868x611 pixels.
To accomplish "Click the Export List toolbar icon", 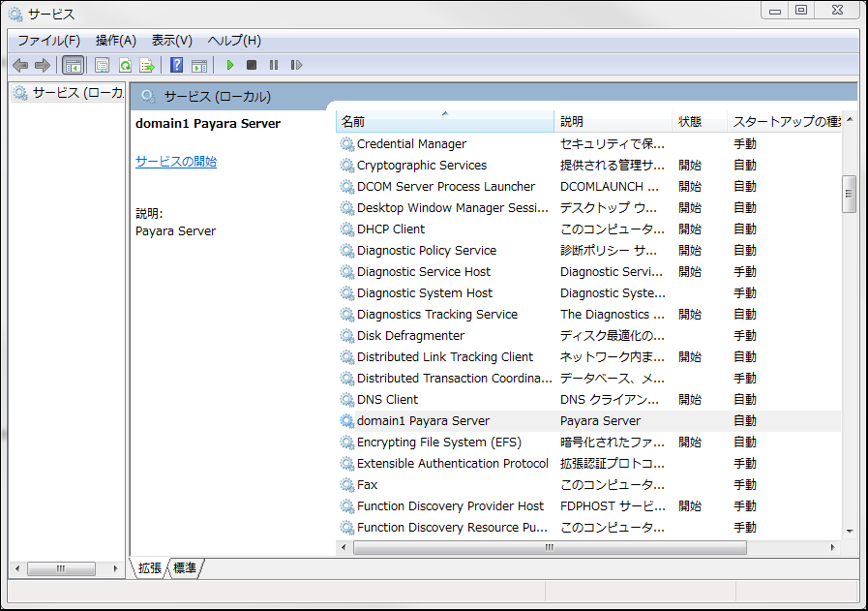I will pyautogui.click(x=147, y=65).
